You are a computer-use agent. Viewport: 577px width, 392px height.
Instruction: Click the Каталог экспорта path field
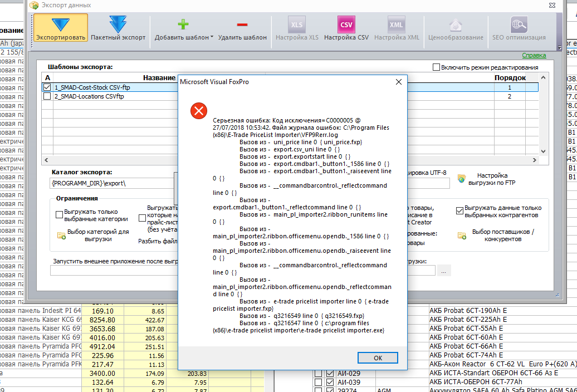[112, 183]
